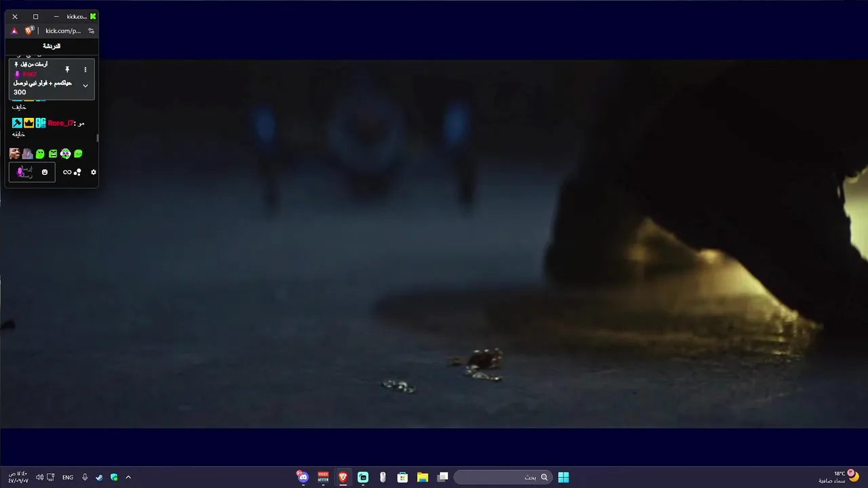The width and height of the screenshot is (868, 488).
Task: Open pinned message three-dot menu
Action: [x=85, y=69]
